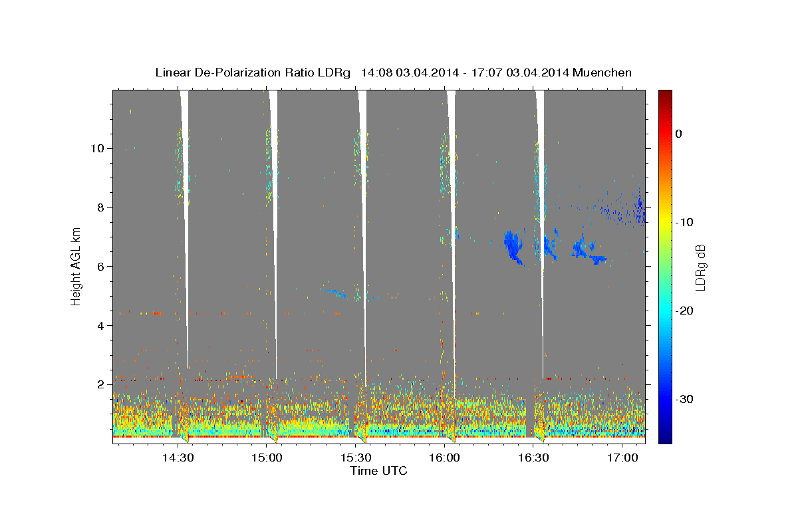Viewport: 798px width, 532px height.
Task: Click the plot title mentioning Muenchen
Action: (x=393, y=72)
